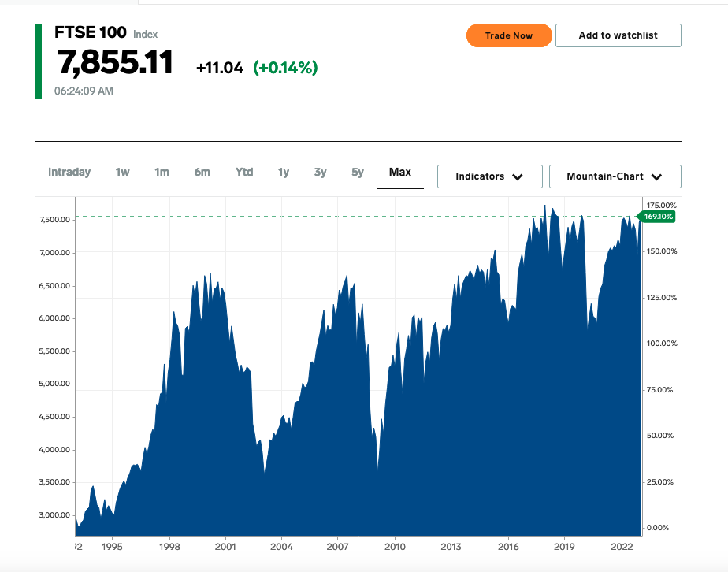Click the 2022 x-axis label

coord(622,547)
